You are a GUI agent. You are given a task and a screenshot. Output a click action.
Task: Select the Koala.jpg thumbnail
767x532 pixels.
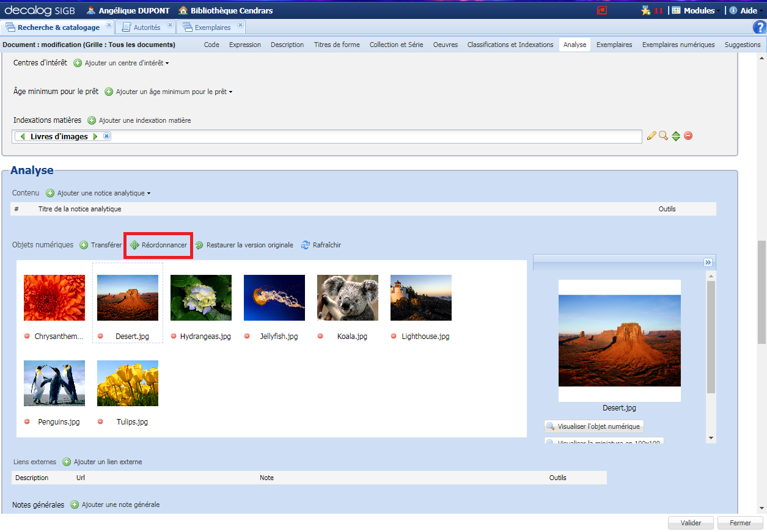click(347, 297)
